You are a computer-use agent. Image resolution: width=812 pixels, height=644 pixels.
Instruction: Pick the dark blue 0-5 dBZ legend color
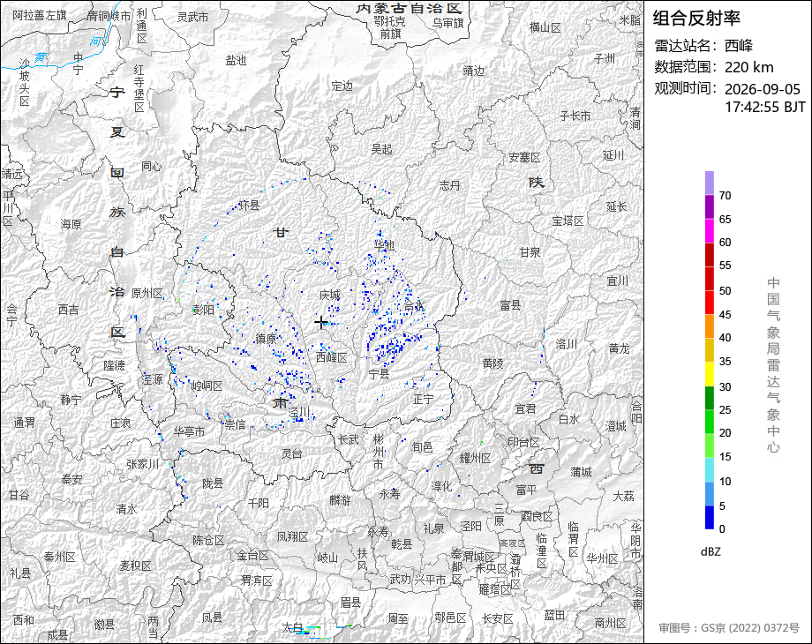pos(710,517)
